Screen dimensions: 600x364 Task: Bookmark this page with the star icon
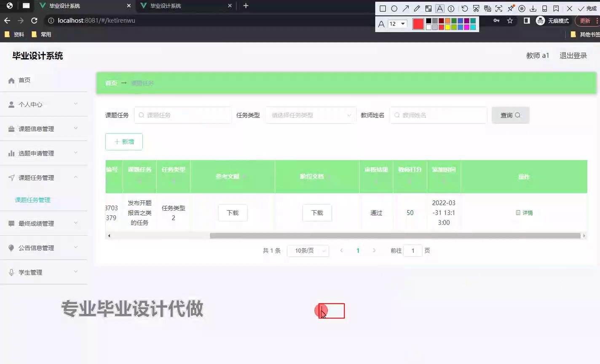pyautogui.click(x=510, y=20)
